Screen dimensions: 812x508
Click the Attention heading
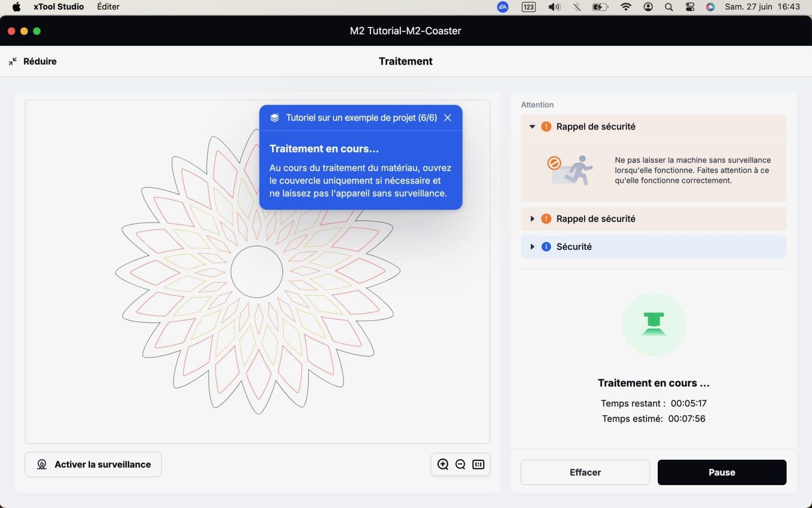click(x=537, y=105)
